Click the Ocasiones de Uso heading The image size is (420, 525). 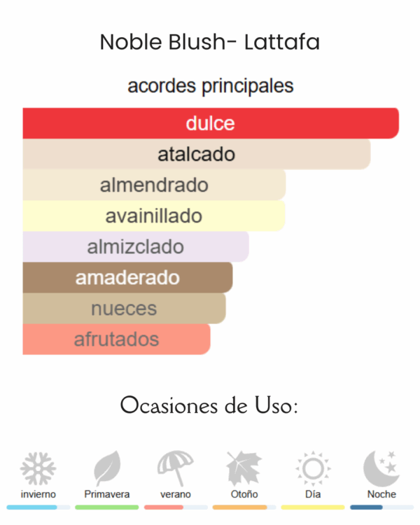click(209, 405)
